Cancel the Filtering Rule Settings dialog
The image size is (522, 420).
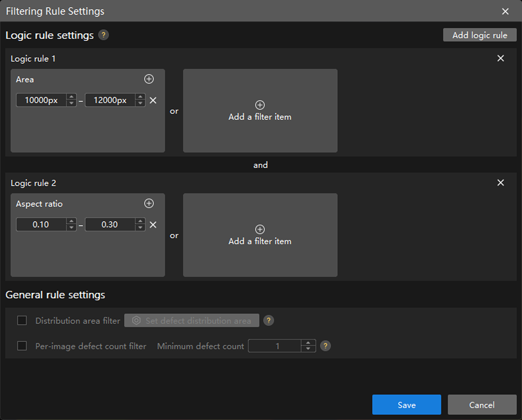[482, 405]
